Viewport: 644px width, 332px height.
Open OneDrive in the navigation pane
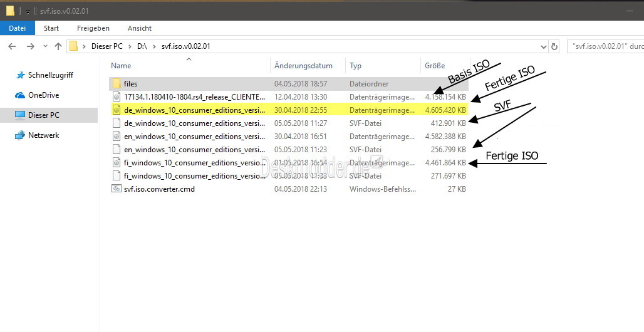coord(43,95)
